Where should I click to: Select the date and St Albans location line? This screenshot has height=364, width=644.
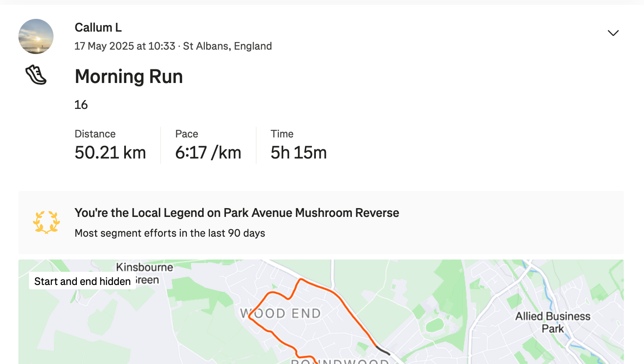coord(173,46)
